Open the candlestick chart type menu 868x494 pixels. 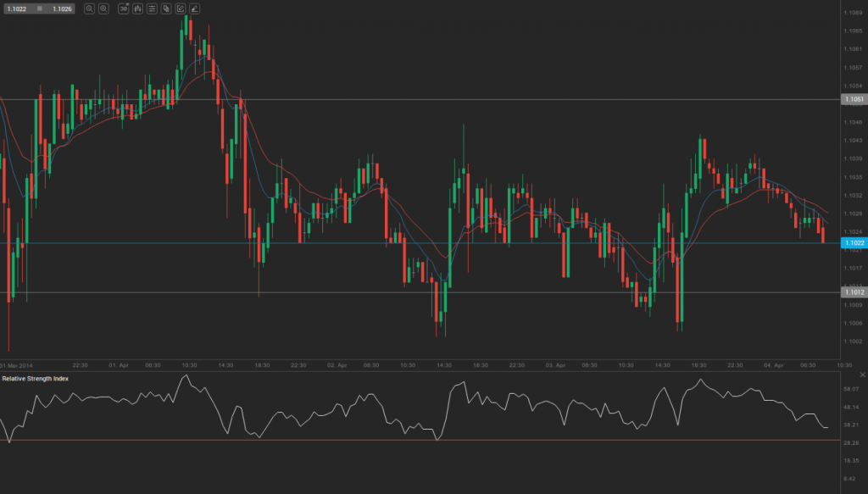137,8
